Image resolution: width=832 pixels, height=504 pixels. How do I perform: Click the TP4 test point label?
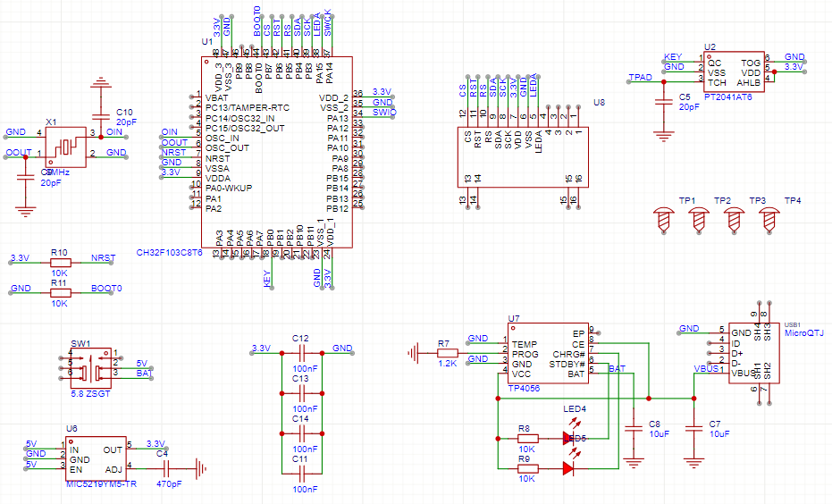point(793,200)
